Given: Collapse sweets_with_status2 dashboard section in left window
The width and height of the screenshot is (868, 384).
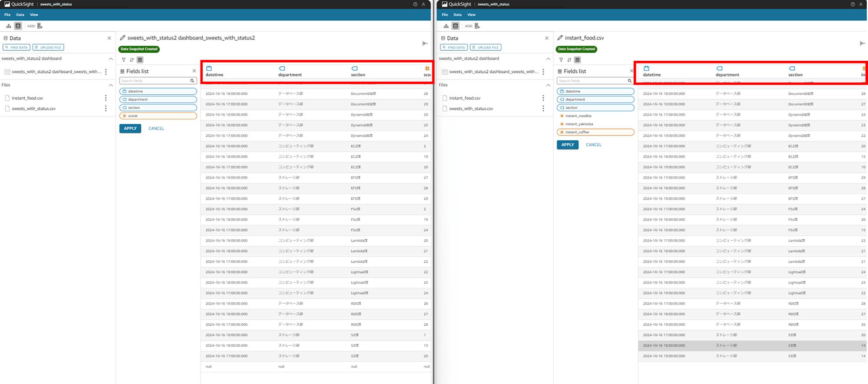Looking at the screenshot, I should point(111,59).
